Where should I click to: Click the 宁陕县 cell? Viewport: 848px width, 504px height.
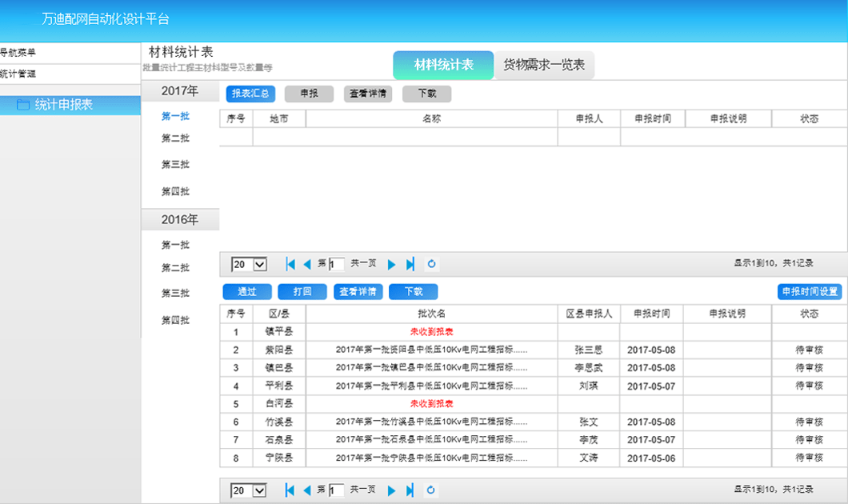tap(279, 458)
